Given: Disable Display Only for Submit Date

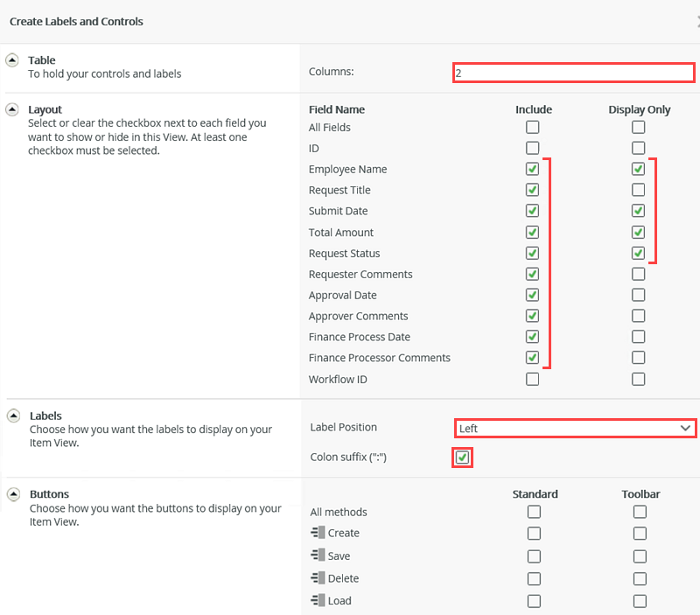Looking at the screenshot, I should click(x=638, y=211).
